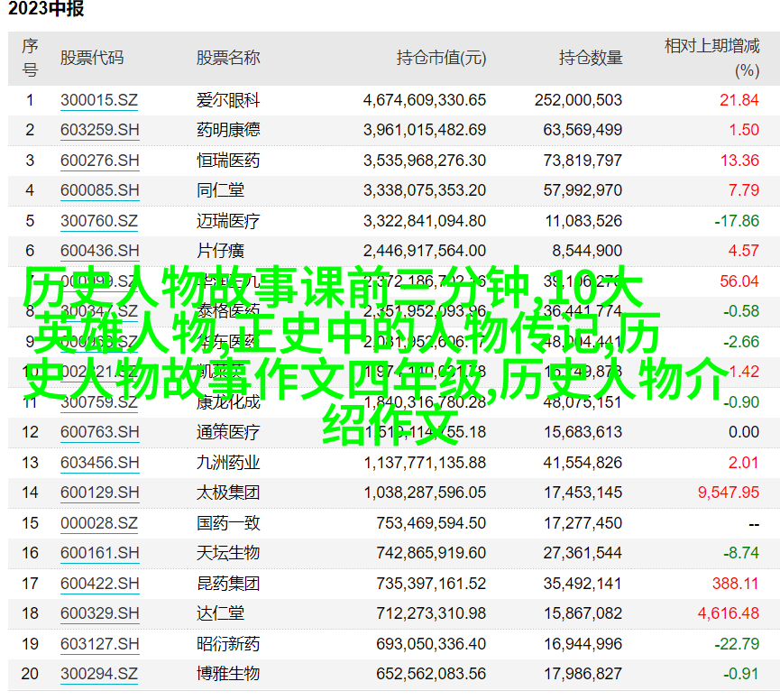Click the 相对上期增减(%) column header
This screenshot has width=780, height=700.
pos(711,59)
